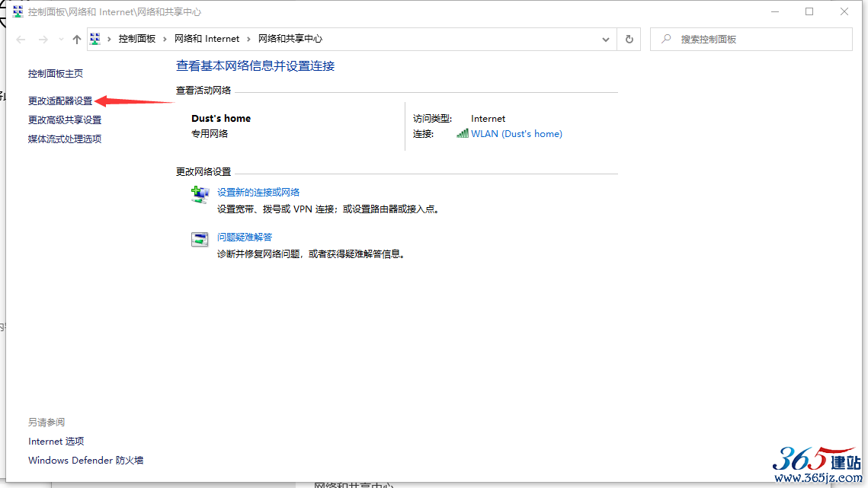
Task: Click the control panel icon in the address bar
Action: pyautogui.click(x=96, y=39)
